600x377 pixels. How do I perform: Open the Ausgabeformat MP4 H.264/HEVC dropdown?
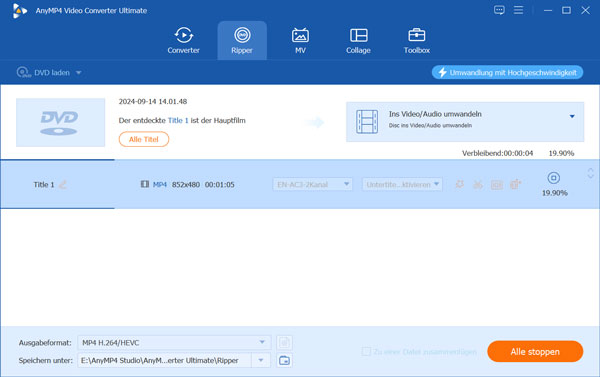[174, 343]
